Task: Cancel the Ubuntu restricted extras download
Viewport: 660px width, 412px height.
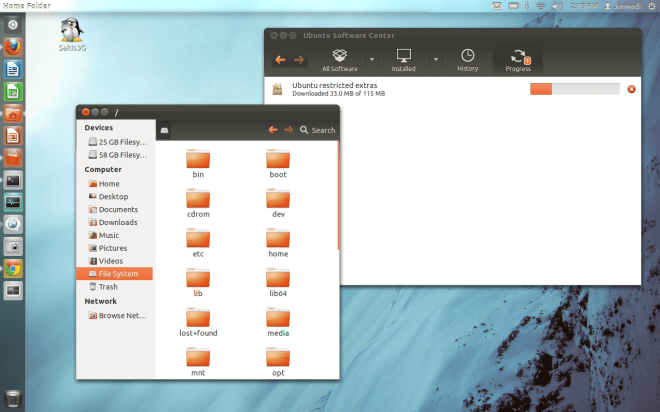Action: pyautogui.click(x=631, y=89)
